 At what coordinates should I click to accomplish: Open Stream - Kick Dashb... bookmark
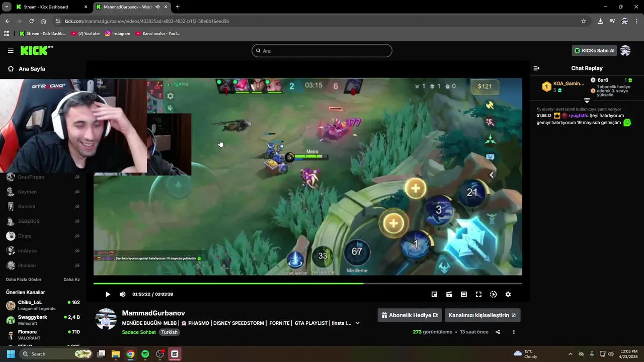point(43,34)
